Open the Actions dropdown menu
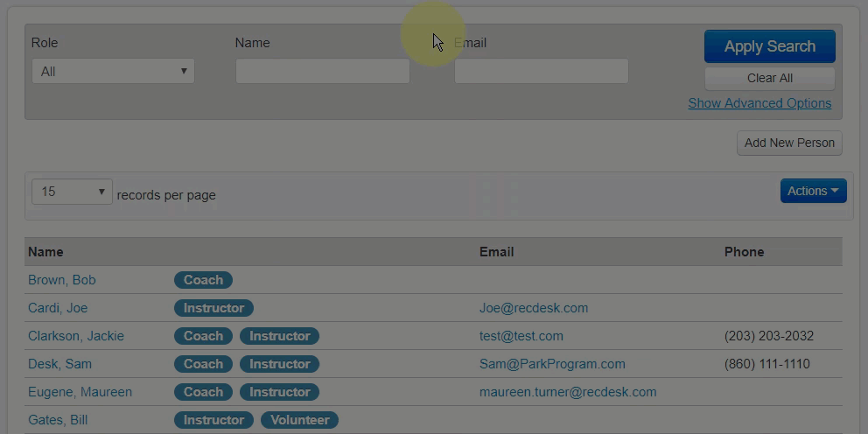 click(x=813, y=191)
